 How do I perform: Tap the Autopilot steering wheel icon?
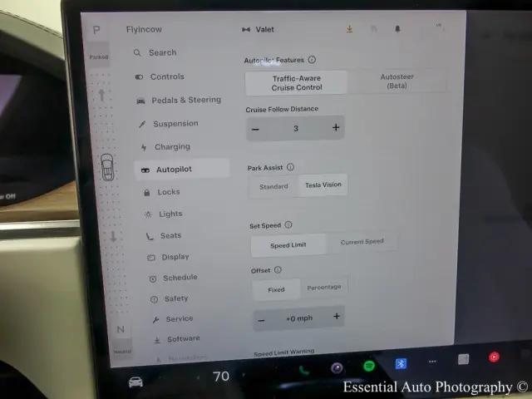(x=145, y=170)
